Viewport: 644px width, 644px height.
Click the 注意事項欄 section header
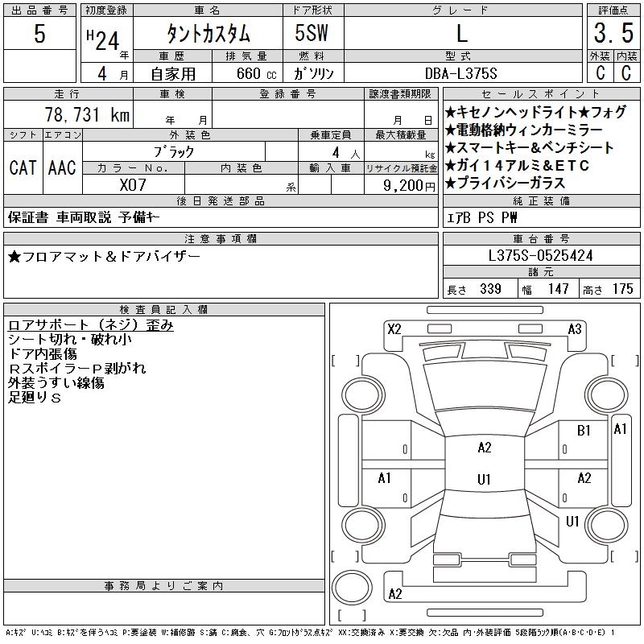tap(221, 238)
